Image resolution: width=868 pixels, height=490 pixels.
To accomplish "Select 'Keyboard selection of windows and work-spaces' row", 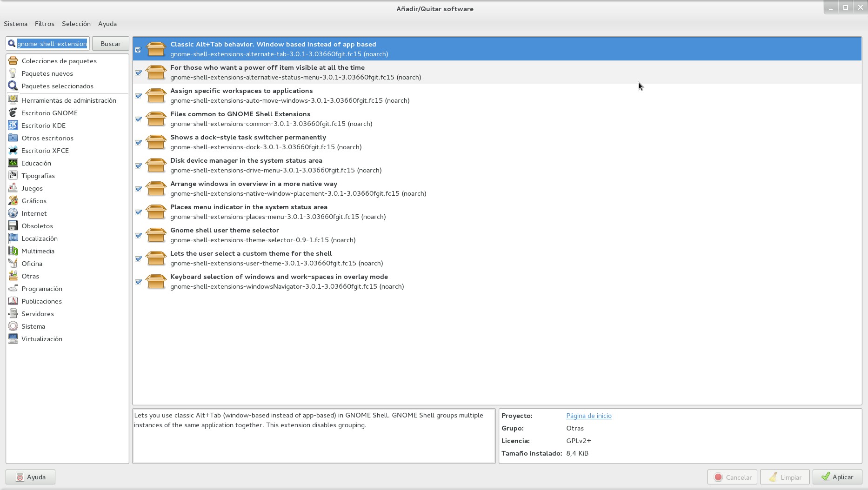I will [x=497, y=281].
